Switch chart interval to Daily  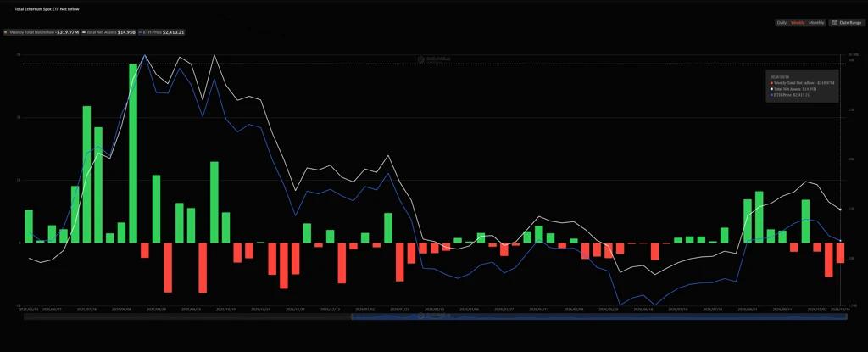click(x=782, y=23)
